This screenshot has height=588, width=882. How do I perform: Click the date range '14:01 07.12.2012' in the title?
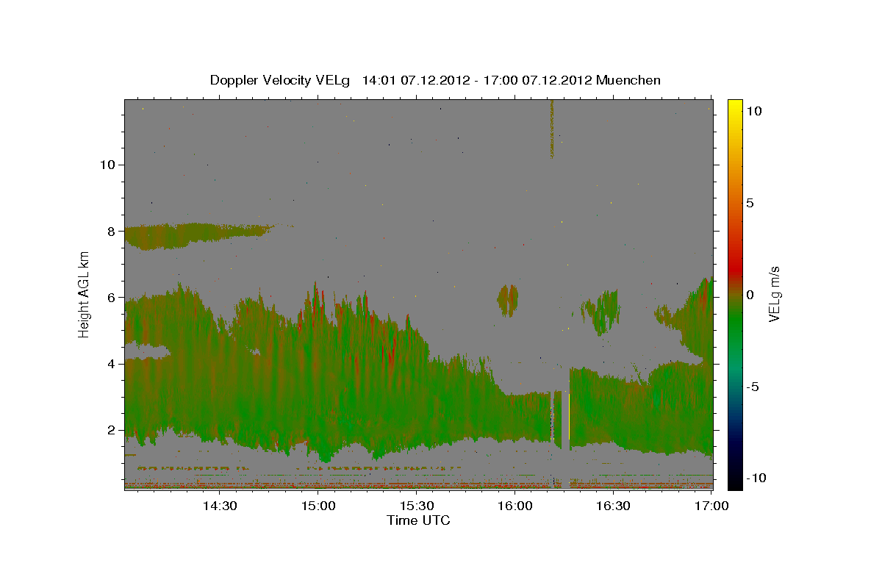click(415, 80)
